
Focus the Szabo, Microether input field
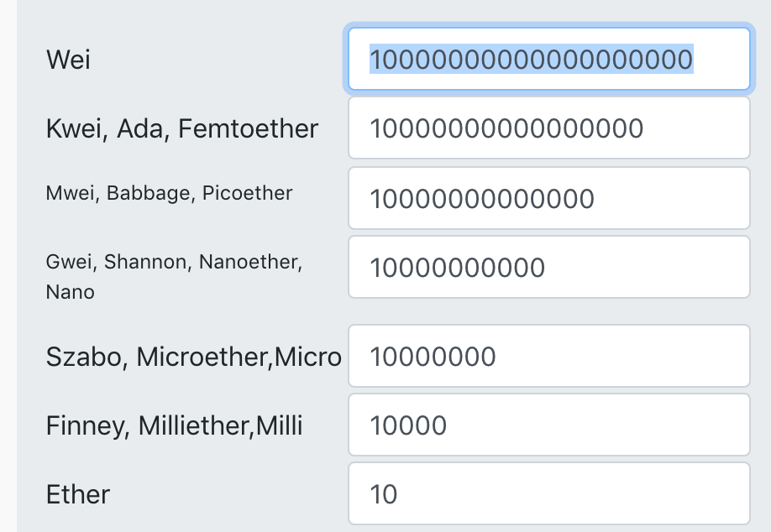548,357
